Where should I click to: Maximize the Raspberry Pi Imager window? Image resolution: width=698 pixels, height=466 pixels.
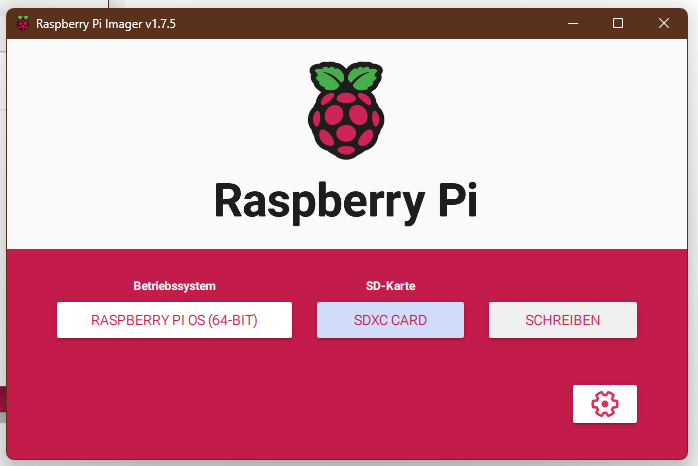[x=618, y=23]
